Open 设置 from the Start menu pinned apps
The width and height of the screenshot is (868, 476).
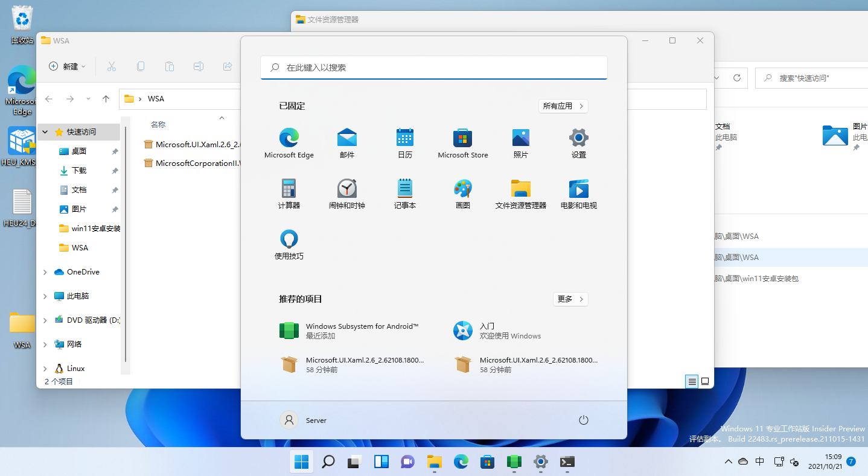click(x=579, y=143)
